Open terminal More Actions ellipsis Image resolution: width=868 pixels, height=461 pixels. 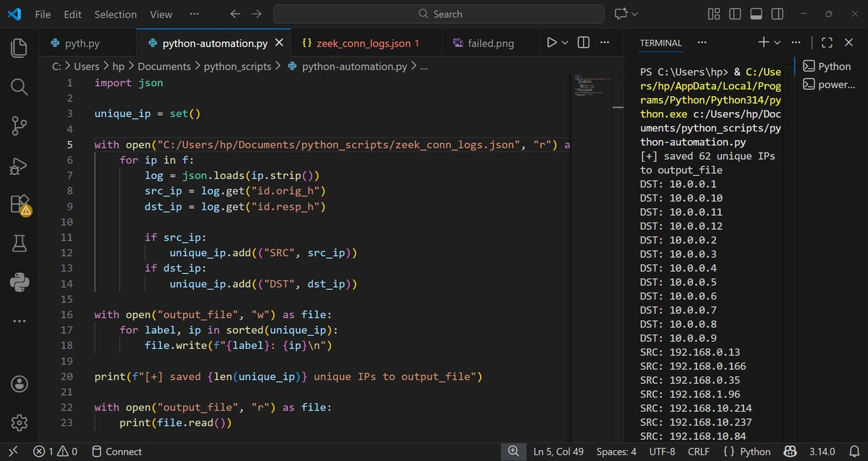tap(796, 43)
